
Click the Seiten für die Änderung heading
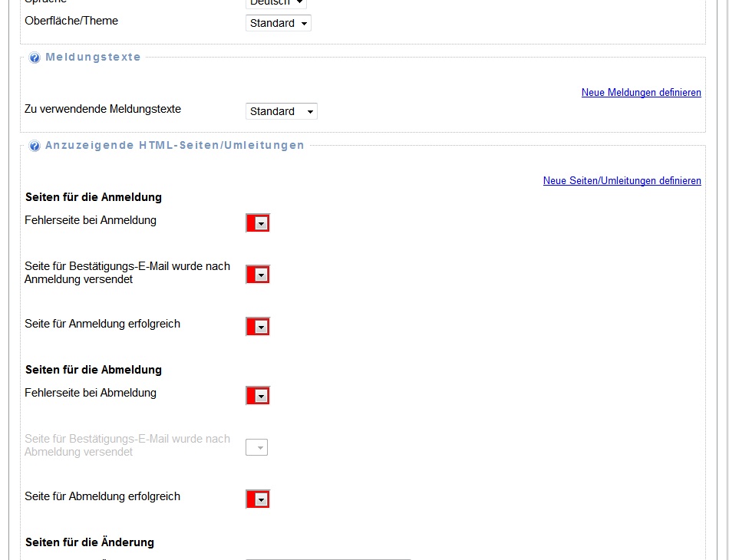pyautogui.click(x=90, y=542)
